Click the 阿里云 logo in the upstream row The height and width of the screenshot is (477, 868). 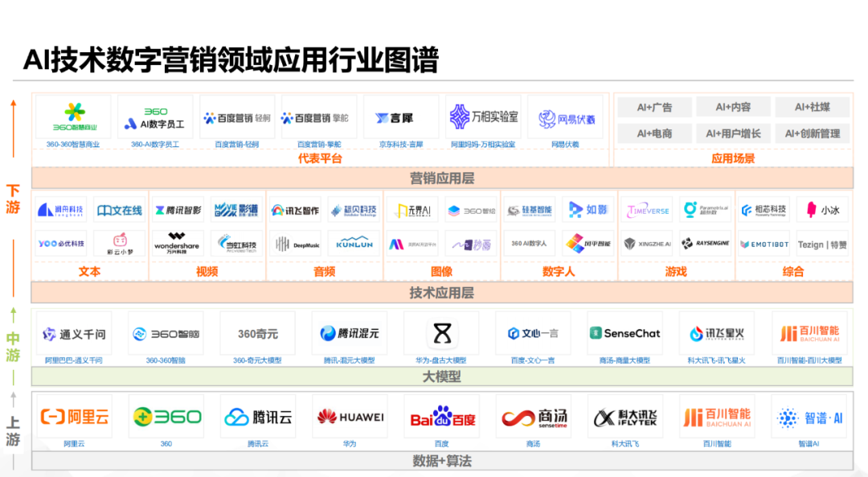click(75, 417)
